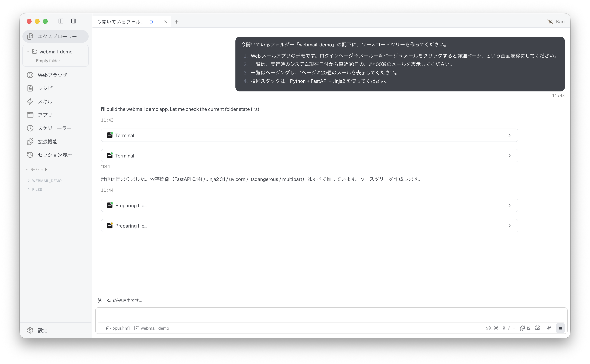Click the robot icon beside opus[1m]
The image size is (590, 364).
(108, 328)
